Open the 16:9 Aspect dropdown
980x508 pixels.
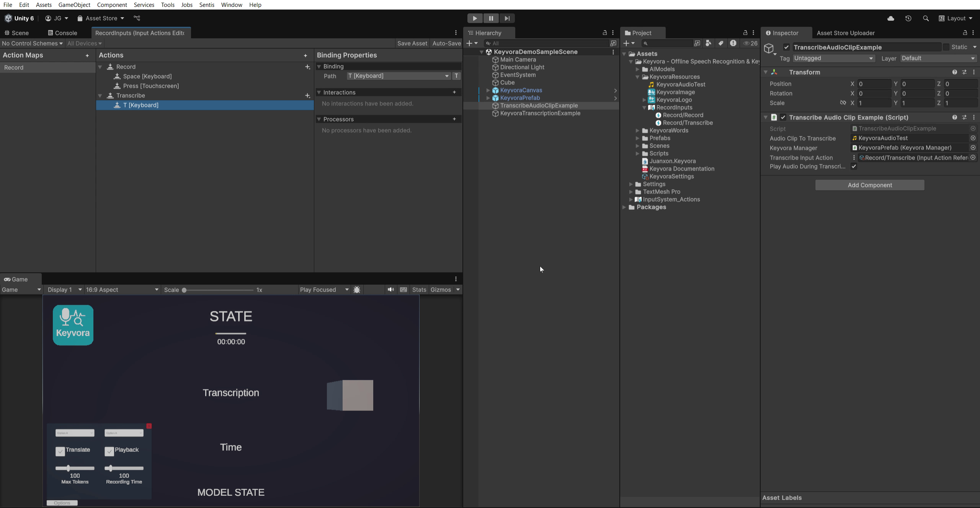pyautogui.click(x=122, y=290)
